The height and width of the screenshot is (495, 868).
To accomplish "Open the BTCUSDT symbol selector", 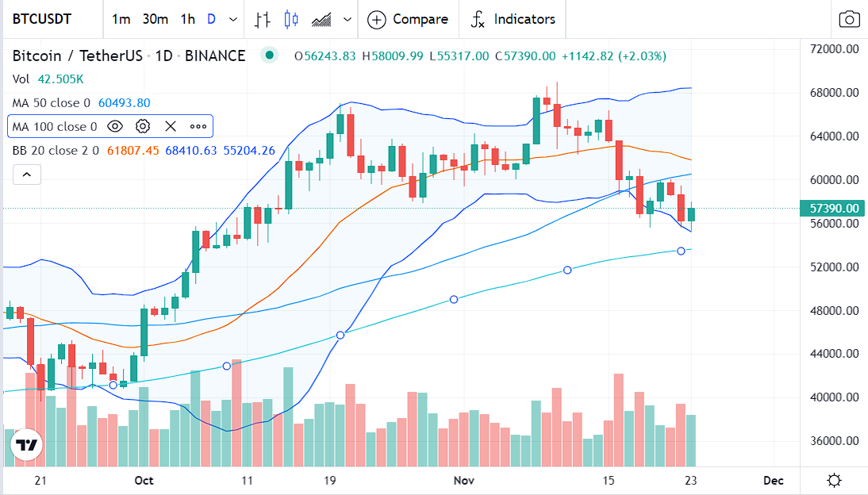I will [41, 18].
